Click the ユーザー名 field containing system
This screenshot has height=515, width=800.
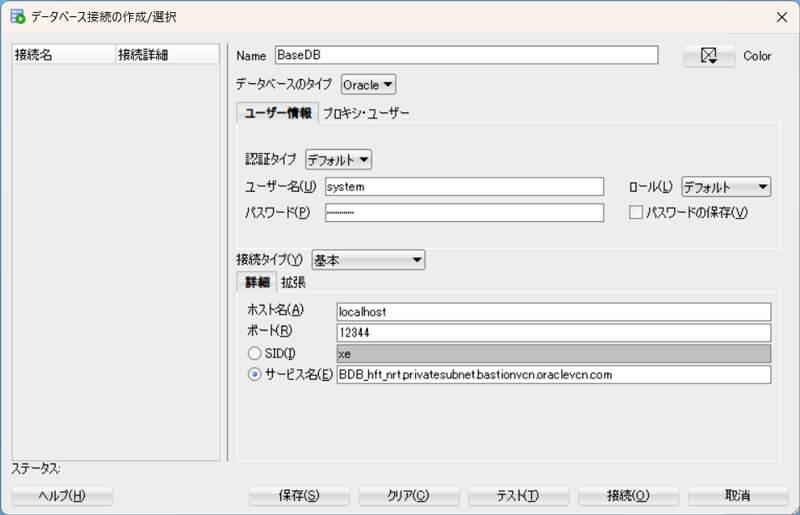coord(464,187)
